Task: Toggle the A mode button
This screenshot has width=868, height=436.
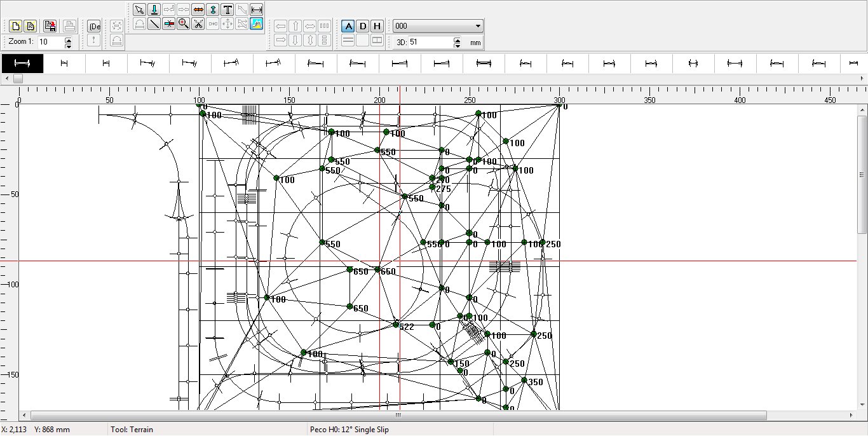Action: point(348,26)
